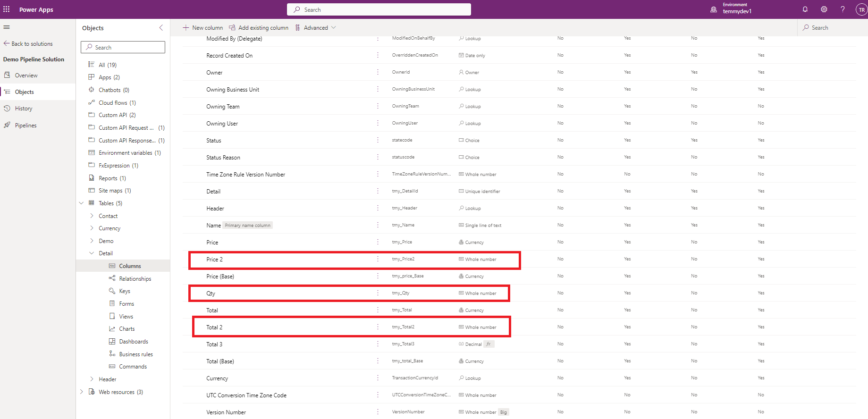Click Add existing column button
The image size is (868, 419).
point(259,28)
